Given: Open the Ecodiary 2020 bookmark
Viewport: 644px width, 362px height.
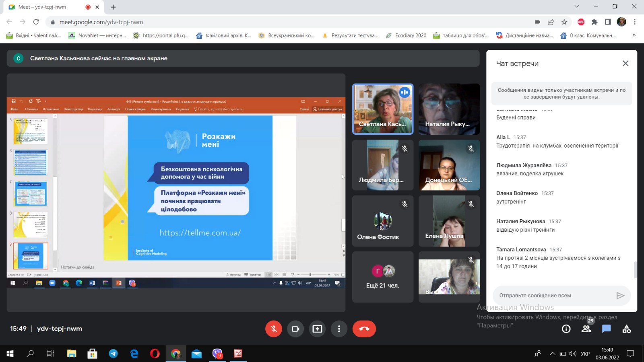Looking at the screenshot, I should 406,35.
